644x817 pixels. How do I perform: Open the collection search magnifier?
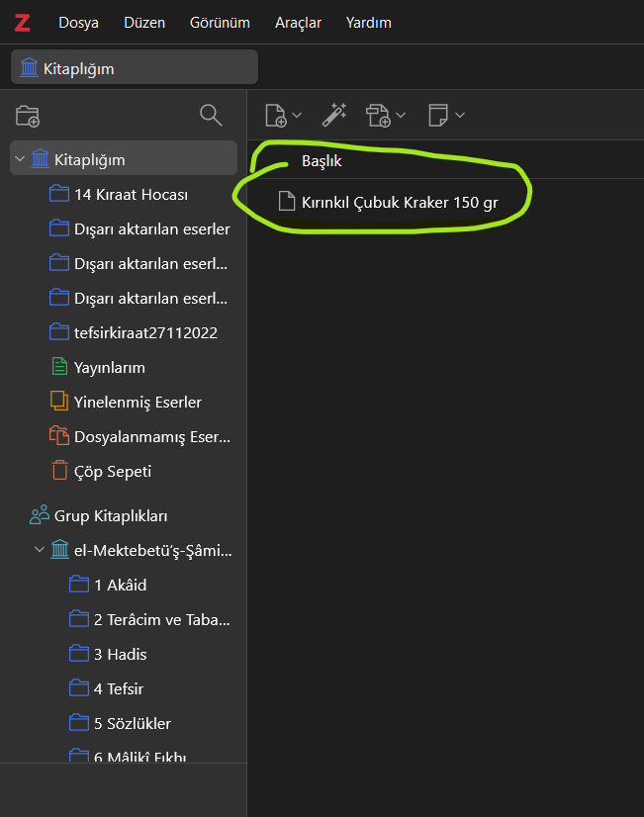(211, 115)
